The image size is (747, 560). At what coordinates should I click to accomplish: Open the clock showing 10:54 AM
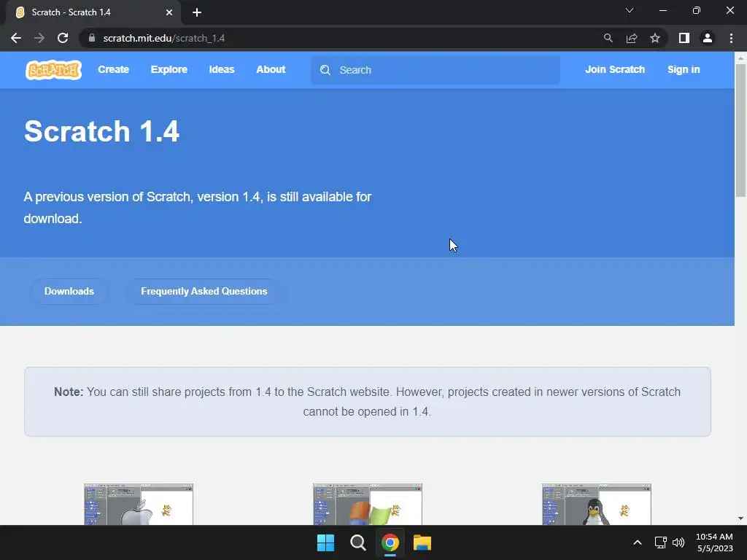click(x=714, y=542)
